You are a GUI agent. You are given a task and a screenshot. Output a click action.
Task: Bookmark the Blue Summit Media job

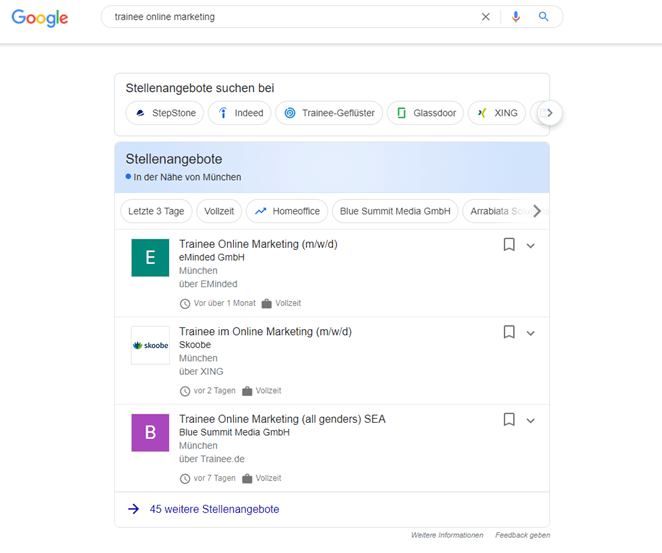[509, 419]
